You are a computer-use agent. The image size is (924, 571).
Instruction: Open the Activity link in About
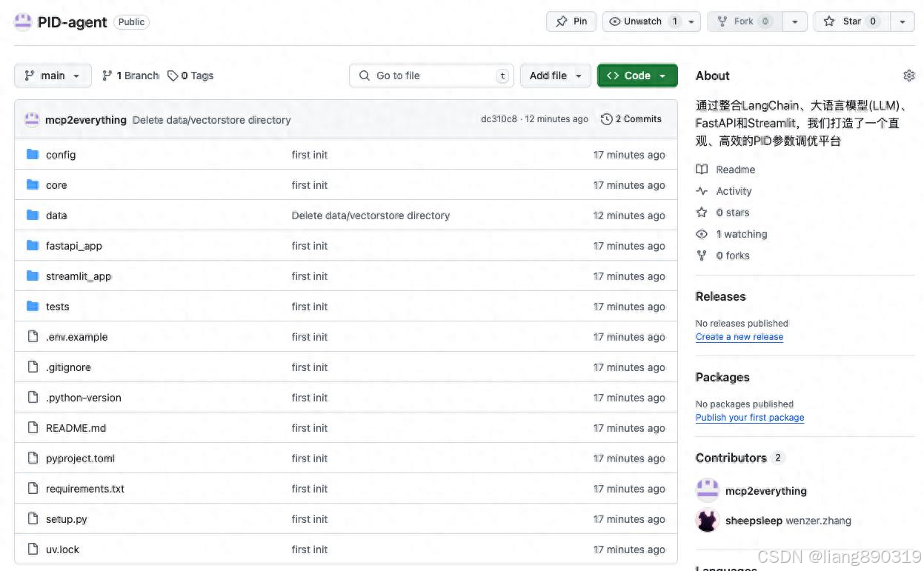click(x=734, y=191)
